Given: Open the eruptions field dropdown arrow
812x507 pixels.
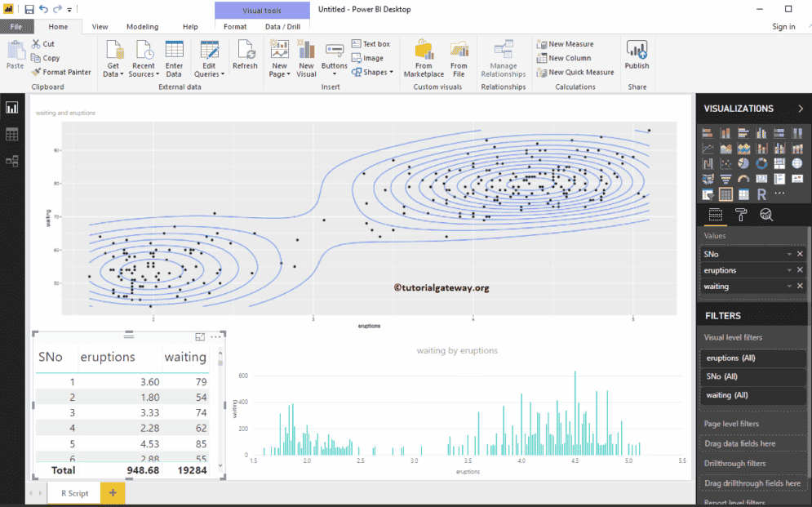Looking at the screenshot, I should coord(789,270).
